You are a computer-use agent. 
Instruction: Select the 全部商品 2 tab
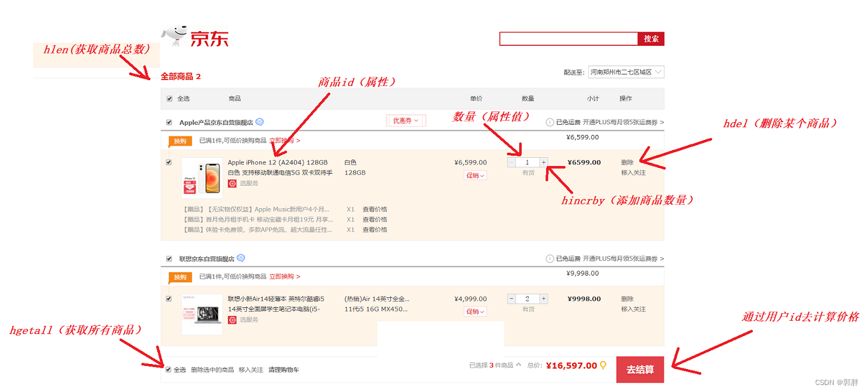[181, 76]
